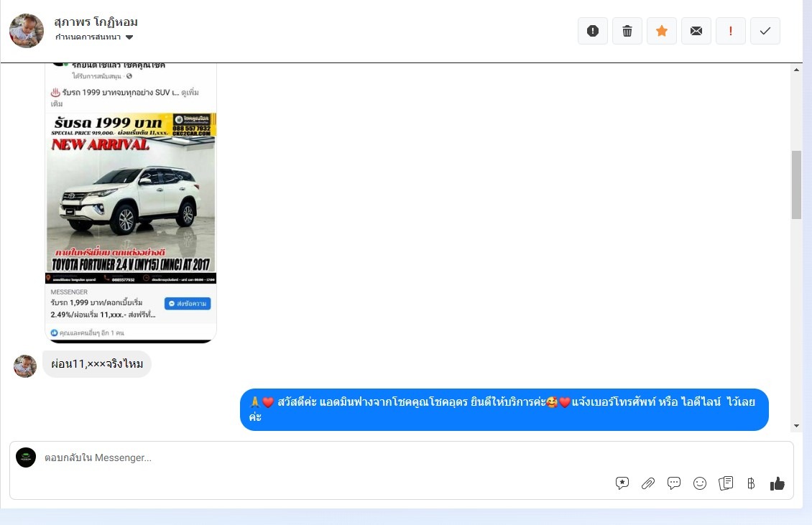Viewport: 812px width, 525px height.
Task: Click the Baht payment request icon
Action: coord(751,483)
